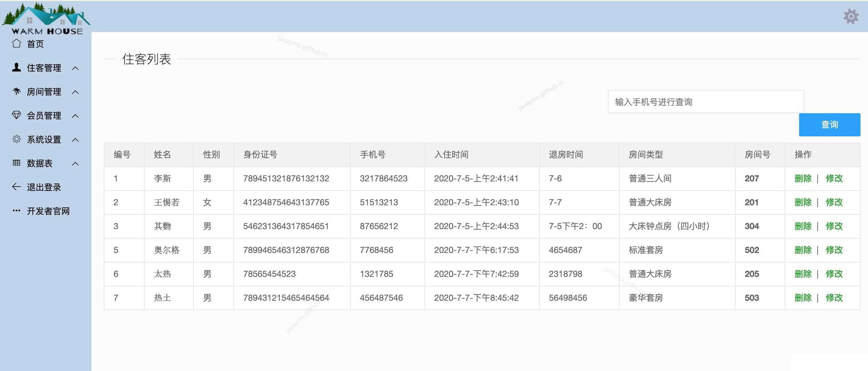Click 删除 for guest 李斯
Image resolution: width=868 pixels, height=371 pixels.
point(802,178)
